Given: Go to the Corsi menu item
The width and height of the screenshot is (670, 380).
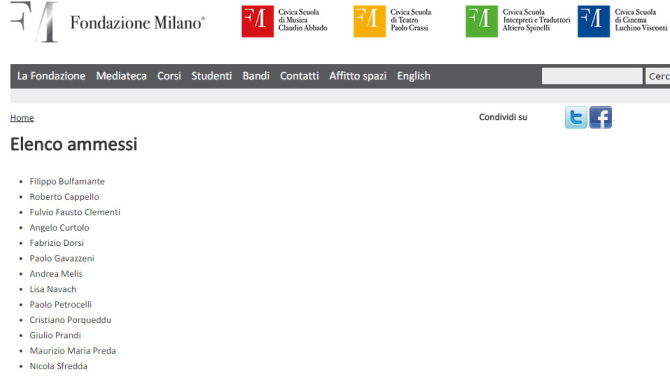Looking at the screenshot, I should [x=169, y=76].
